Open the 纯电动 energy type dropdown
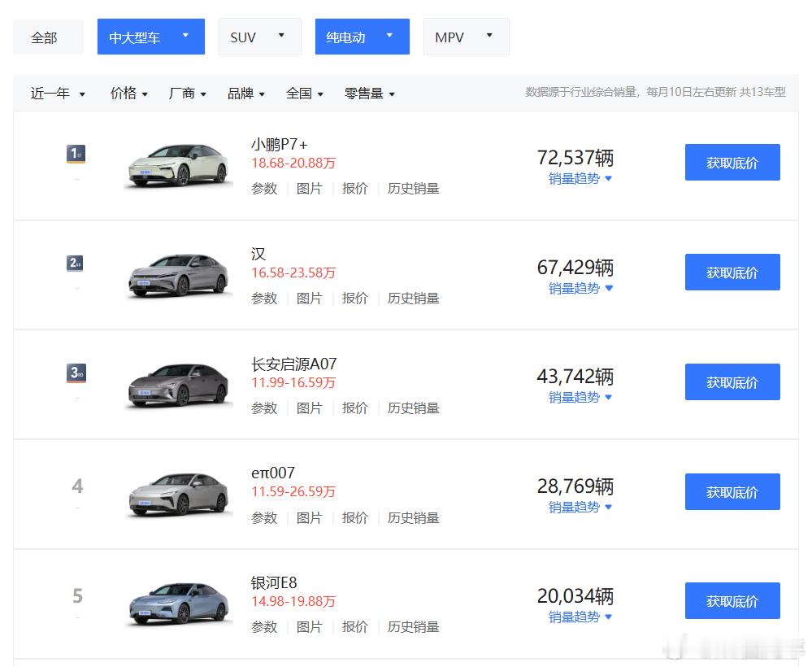 coord(362,37)
